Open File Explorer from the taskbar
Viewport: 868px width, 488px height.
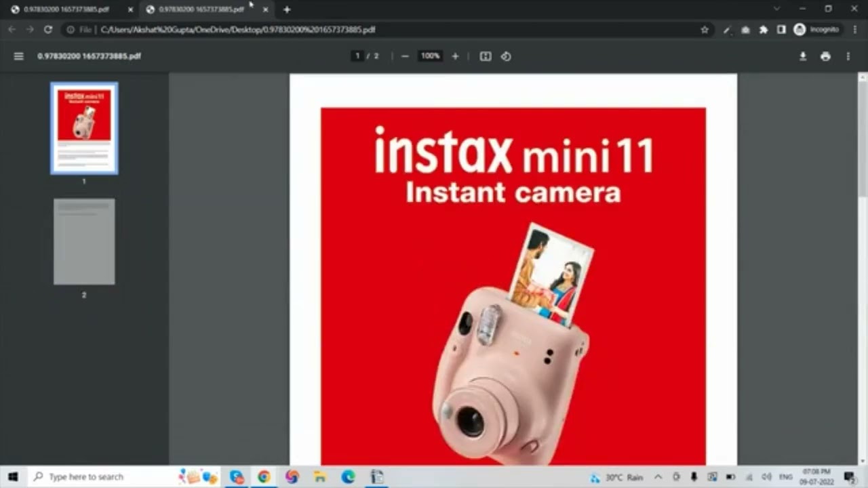coord(320,477)
